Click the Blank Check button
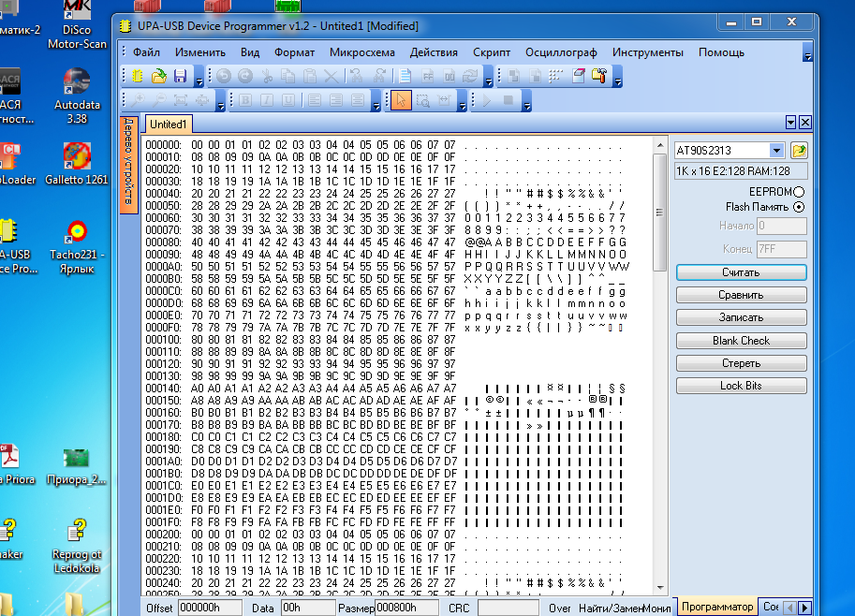 click(x=741, y=341)
